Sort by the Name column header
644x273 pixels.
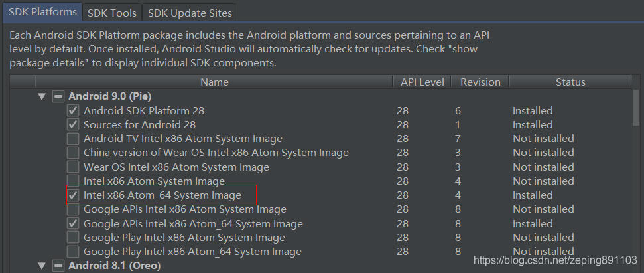(x=214, y=82)
